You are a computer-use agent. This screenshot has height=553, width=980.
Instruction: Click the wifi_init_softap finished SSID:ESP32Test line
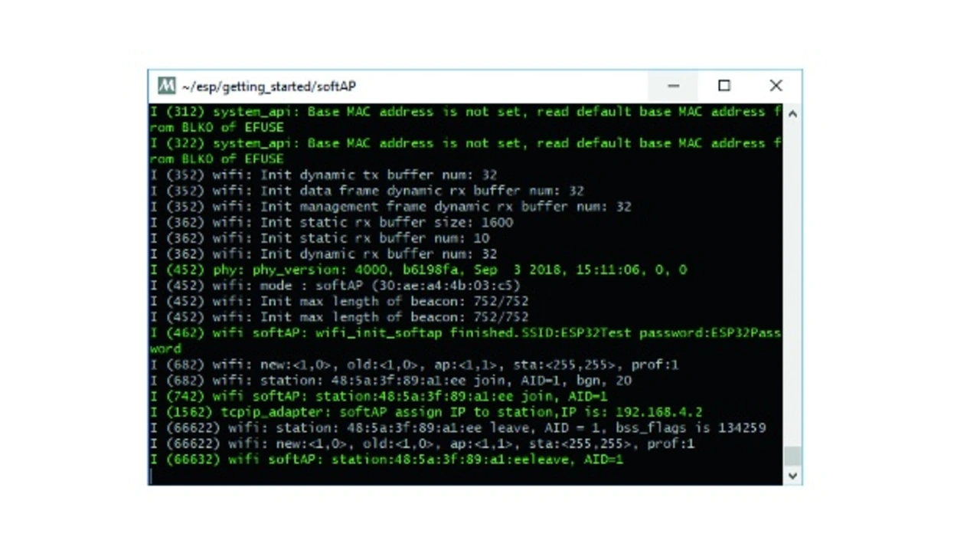(x=465, y=341)
